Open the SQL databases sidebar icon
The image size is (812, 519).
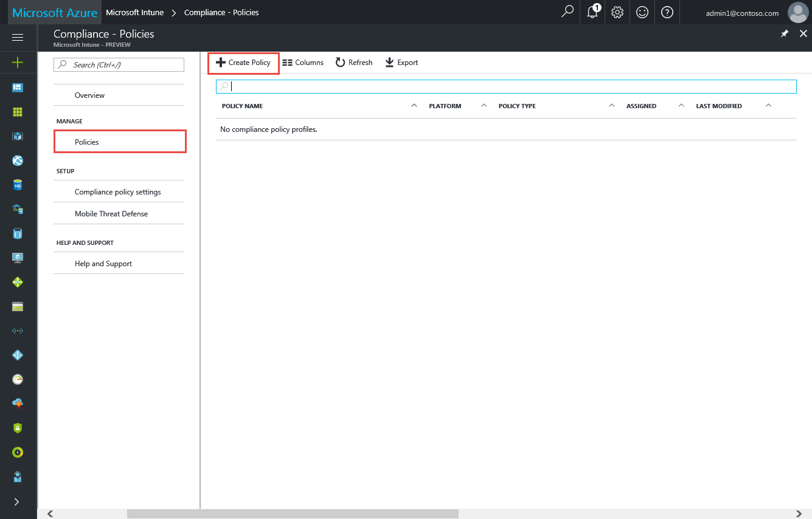[18, 185]
